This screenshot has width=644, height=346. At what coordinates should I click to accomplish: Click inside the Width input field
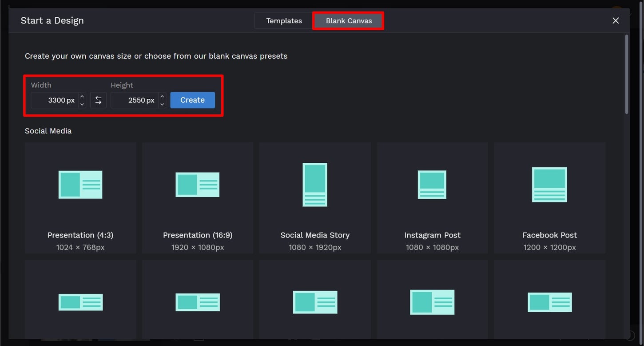pos(58,100)
